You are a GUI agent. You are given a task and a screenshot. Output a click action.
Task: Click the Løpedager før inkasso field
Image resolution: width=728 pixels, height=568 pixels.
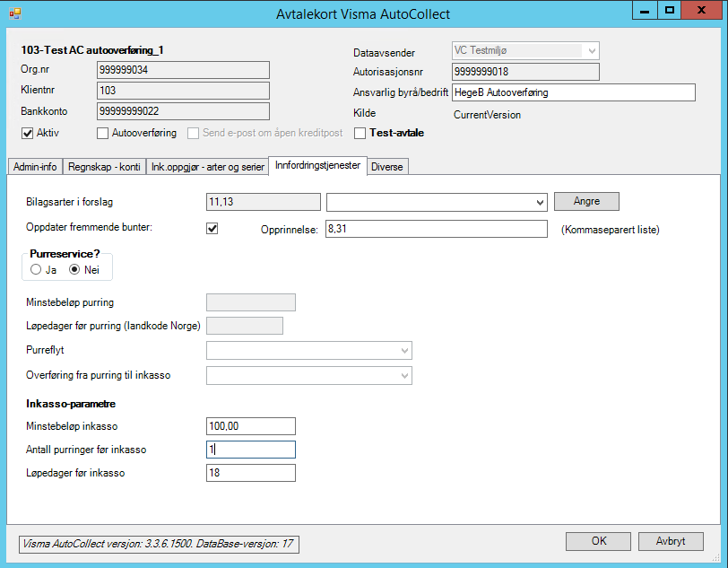pos(251,473)
